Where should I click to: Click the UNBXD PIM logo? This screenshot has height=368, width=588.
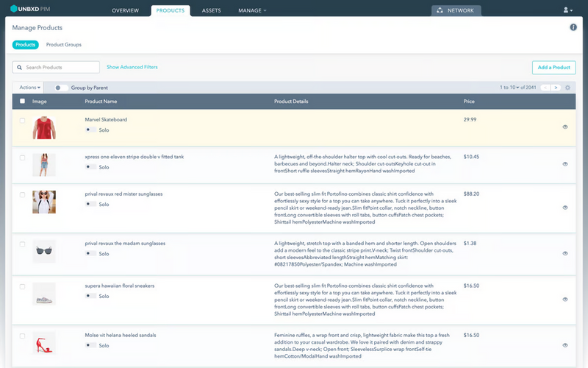(30, 9)
